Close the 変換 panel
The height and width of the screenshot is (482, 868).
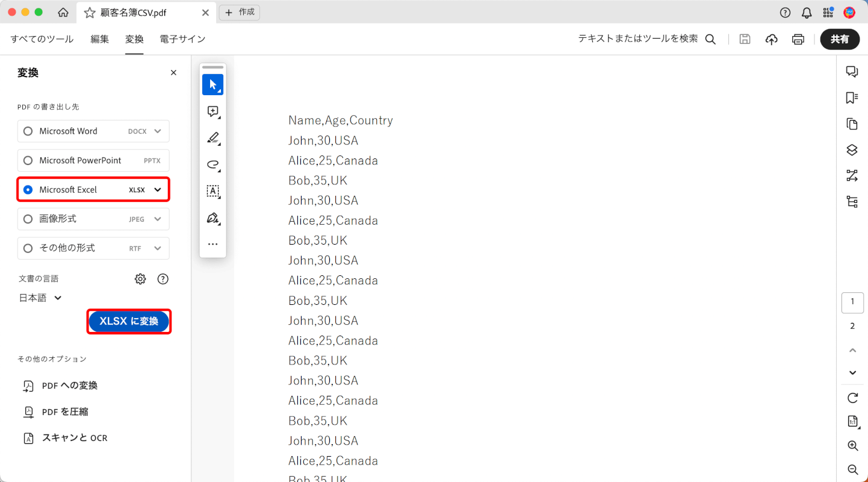pyautogui.click(x=173, y=73)
